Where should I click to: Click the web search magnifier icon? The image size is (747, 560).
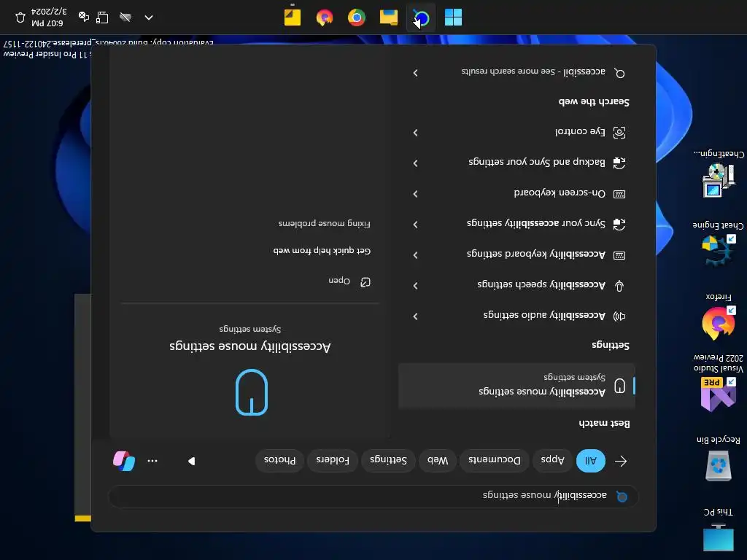click(619, 73)
